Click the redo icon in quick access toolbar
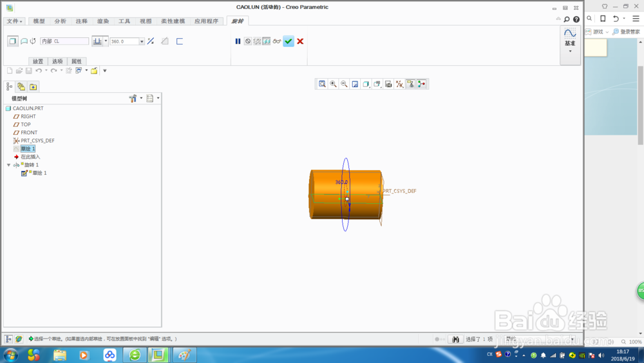 (x=54, y=71)
